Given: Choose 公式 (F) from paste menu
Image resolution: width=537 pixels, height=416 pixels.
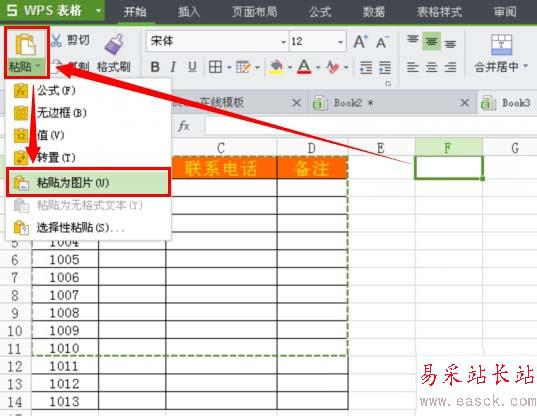Looking at the screenshot, I should [x=88, y=91].
